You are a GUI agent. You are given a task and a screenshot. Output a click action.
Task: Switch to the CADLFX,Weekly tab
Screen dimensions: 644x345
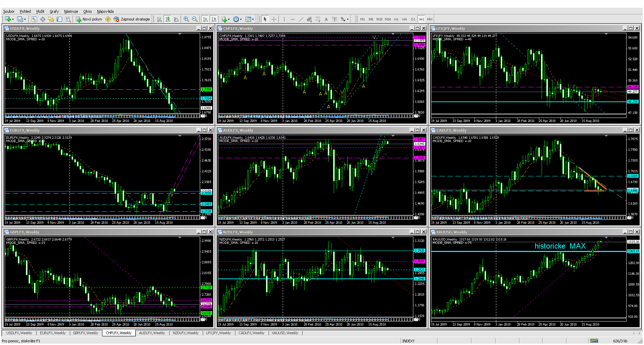[x=251, y=333]
